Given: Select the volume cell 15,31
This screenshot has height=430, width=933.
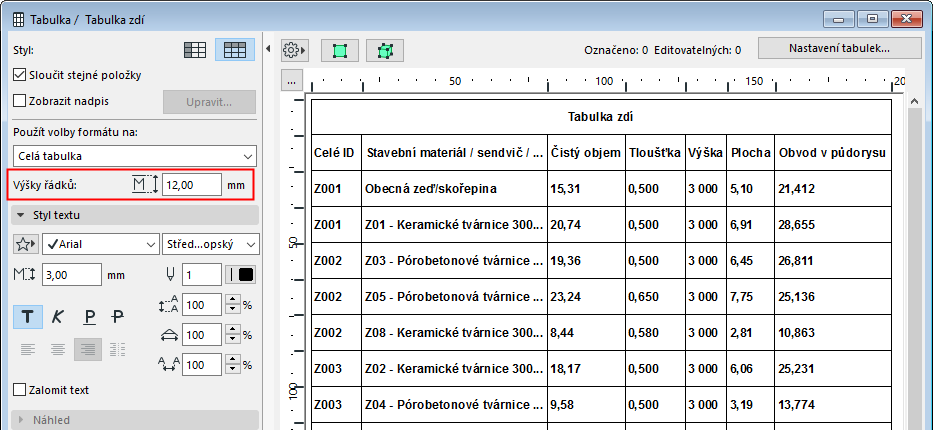Looking at the screenshot, I should [586, 189].
